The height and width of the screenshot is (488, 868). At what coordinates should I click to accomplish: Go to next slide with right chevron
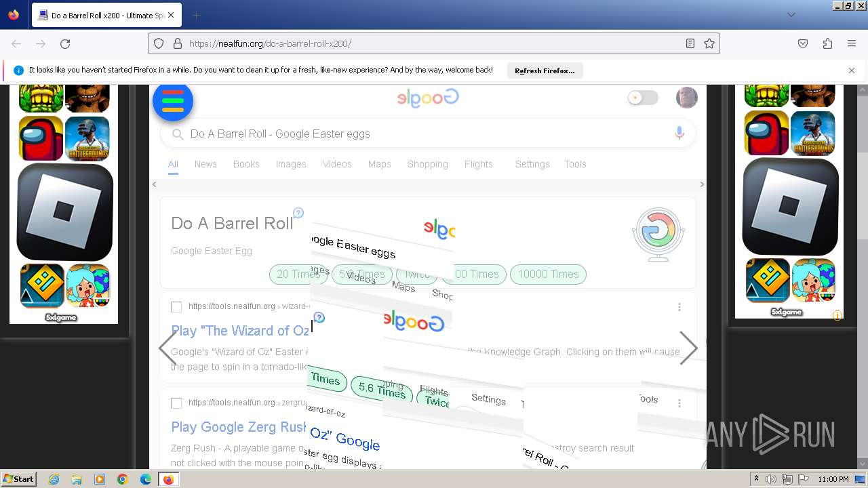688,348
